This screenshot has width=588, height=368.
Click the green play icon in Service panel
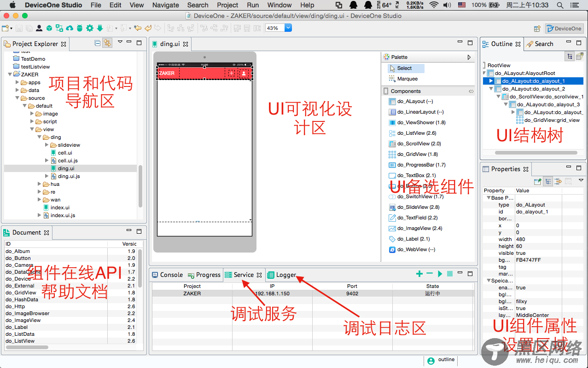tap(440, 274)
